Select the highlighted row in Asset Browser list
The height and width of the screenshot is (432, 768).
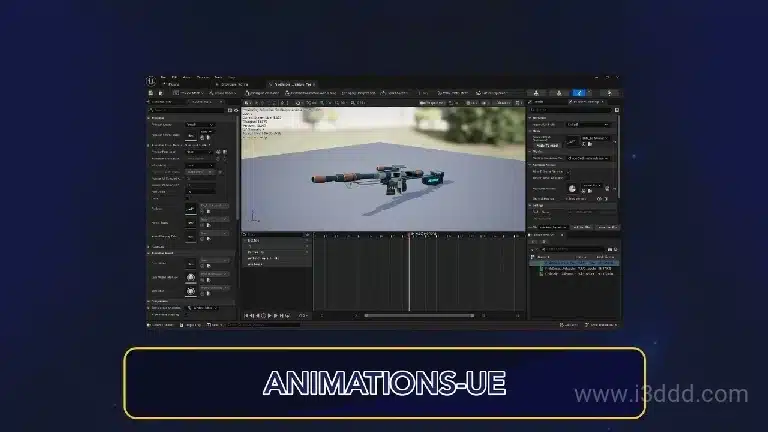tap(574, 263)
